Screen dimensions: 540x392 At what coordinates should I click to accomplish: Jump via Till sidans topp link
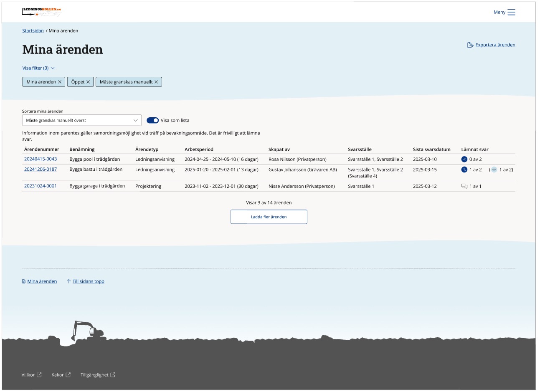click(89, 281)
